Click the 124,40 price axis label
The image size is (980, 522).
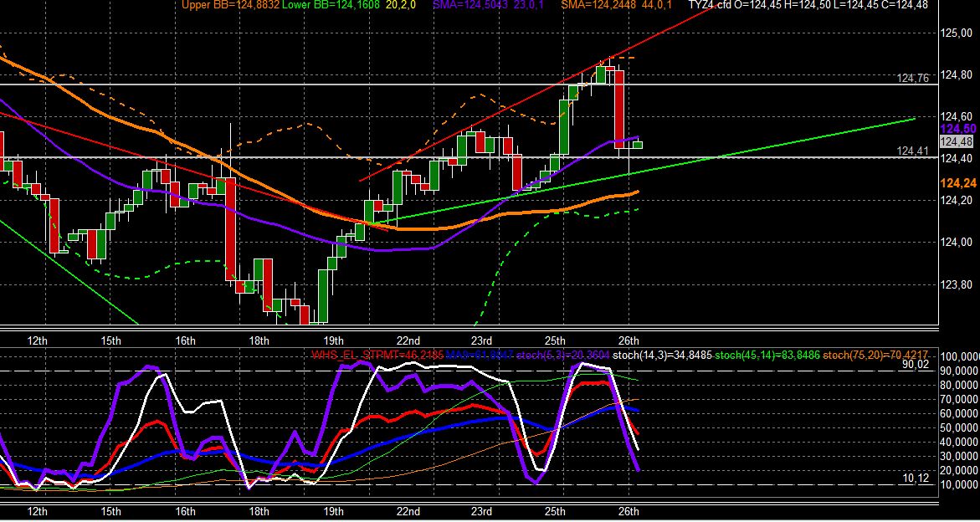957,159
